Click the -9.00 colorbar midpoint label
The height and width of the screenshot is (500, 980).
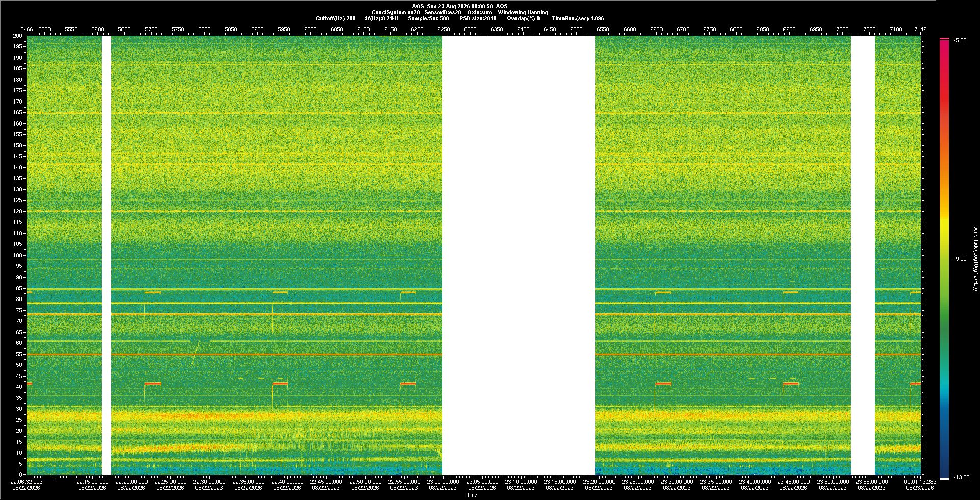[960, 259]
